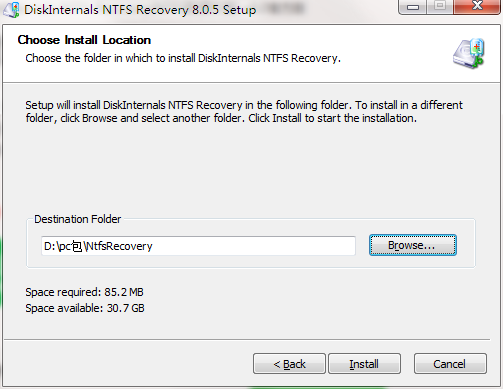503x389 pixels.
Task: Click the Destination Folder group label
Action: [78, 219]
